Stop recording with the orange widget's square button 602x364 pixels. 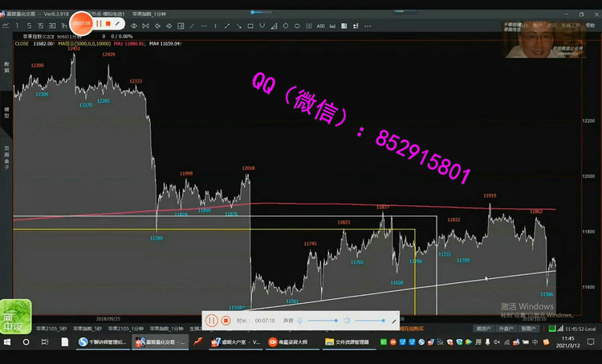click(108, 24)
